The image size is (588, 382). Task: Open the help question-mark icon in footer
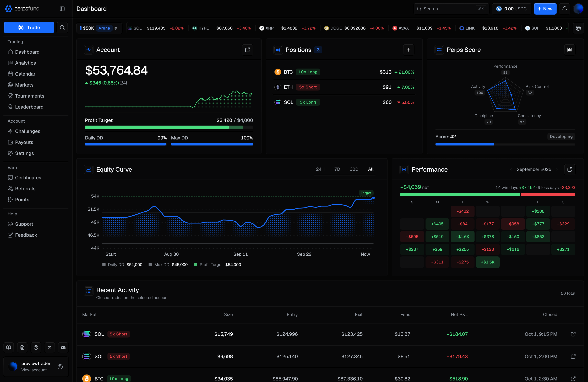[x=36, y=347]
